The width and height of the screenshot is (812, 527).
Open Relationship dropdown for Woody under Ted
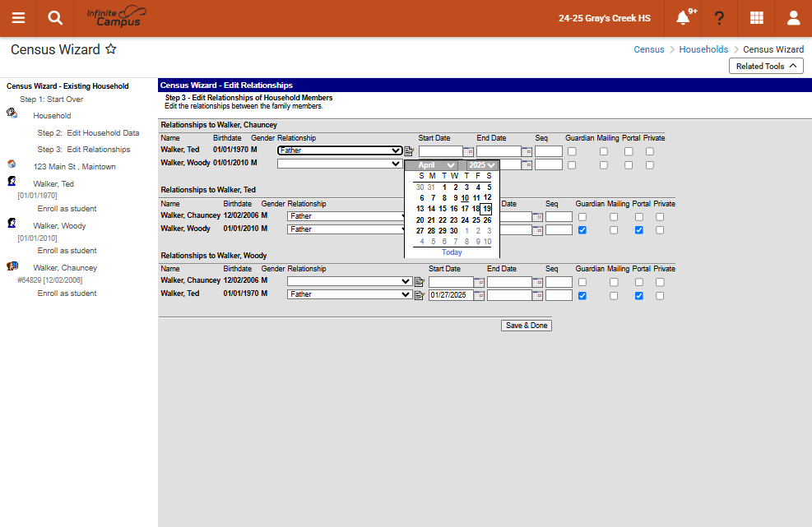[346, 229]
